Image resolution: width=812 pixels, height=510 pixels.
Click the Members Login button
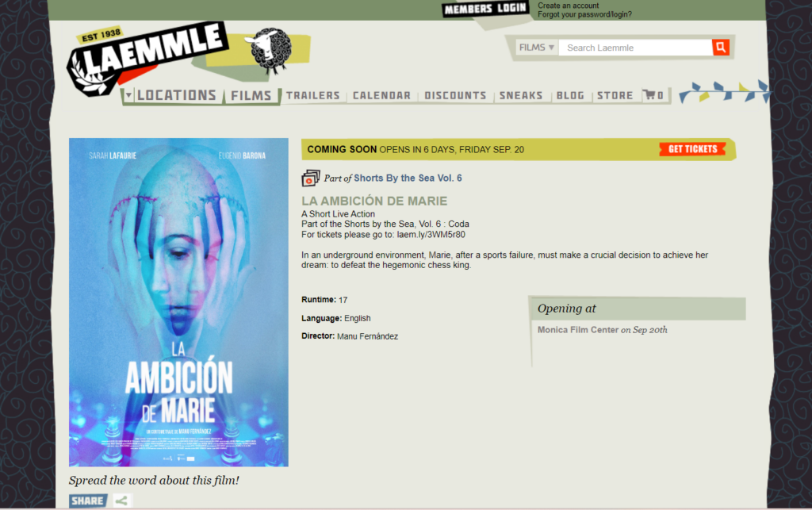point(485,9)
